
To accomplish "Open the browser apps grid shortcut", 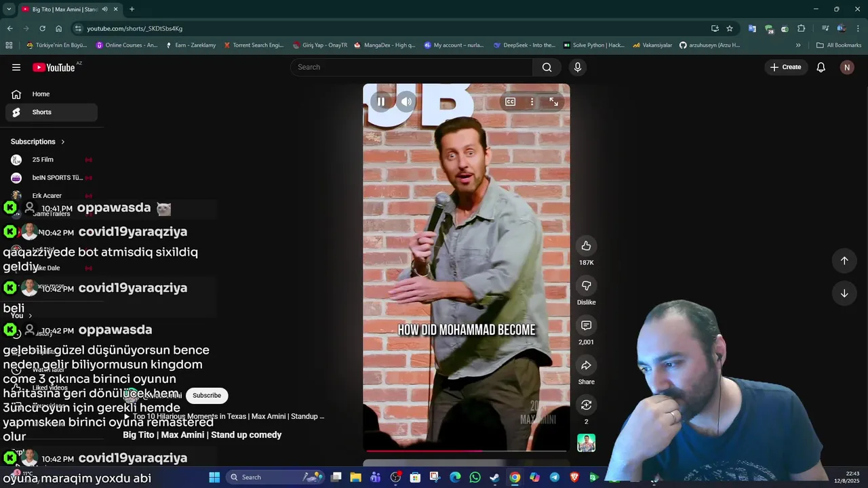I will pyautogui.click(x=9, y=45).
